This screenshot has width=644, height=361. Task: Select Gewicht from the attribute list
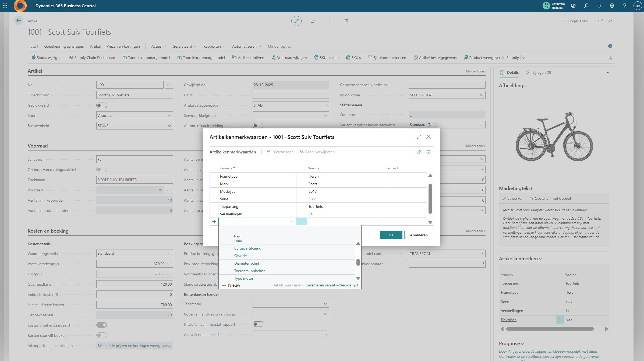point(241,256)
